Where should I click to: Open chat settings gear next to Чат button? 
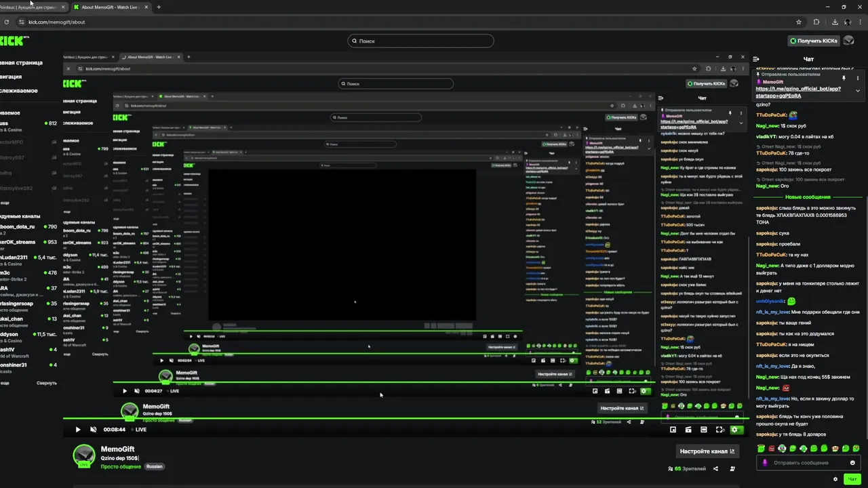point(835,479)
